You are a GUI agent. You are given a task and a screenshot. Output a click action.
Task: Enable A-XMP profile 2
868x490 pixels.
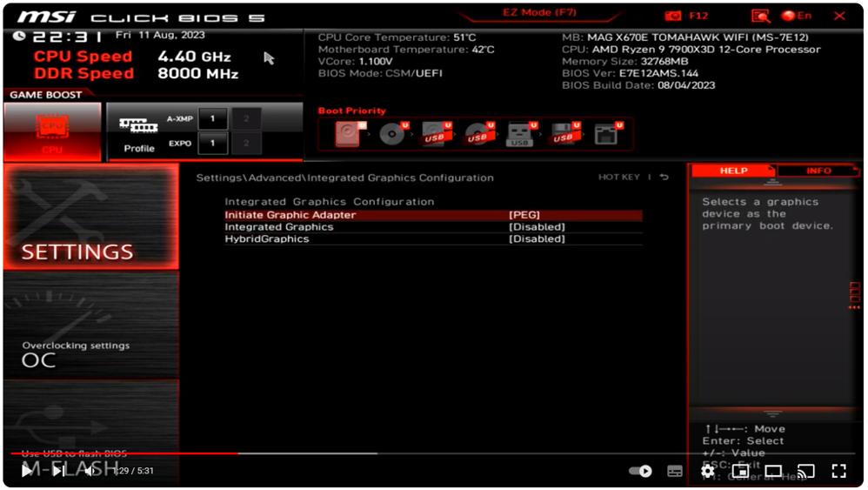246,118
